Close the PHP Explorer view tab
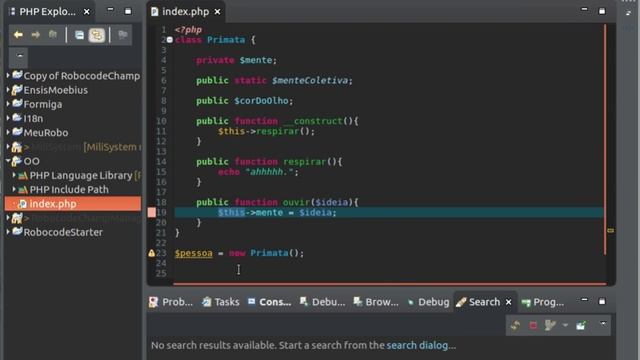The height and width of the screenshot is (360, 640). 87,12
